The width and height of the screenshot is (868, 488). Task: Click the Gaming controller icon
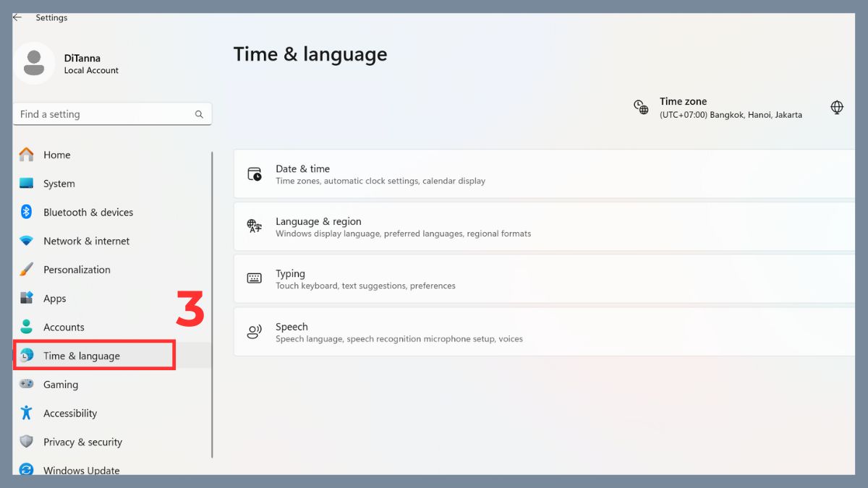point(27,384)
